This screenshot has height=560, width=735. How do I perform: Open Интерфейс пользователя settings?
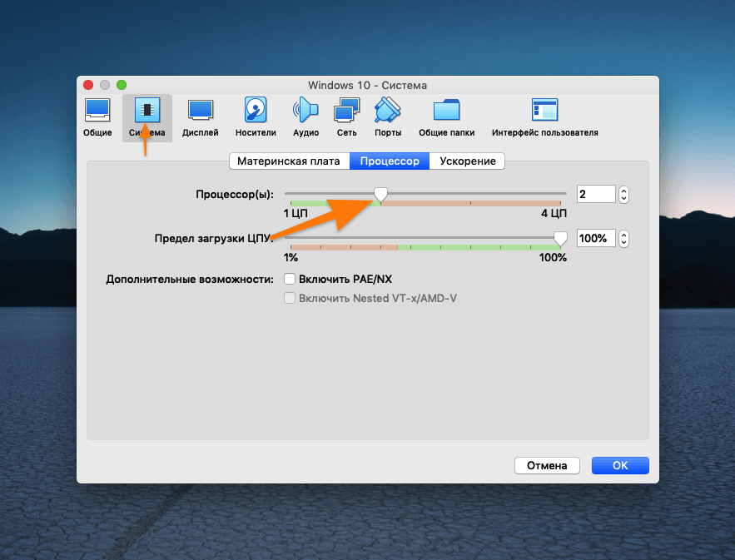coord(544,117)
